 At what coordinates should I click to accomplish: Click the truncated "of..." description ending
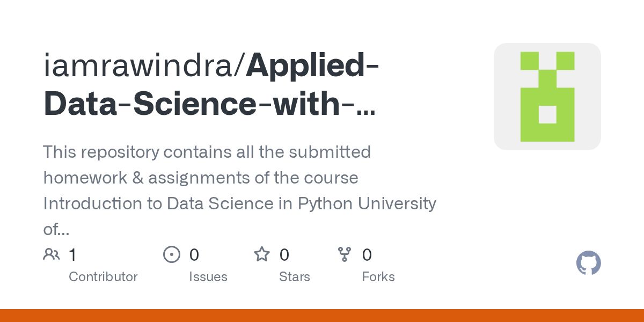tap(56, 230)
